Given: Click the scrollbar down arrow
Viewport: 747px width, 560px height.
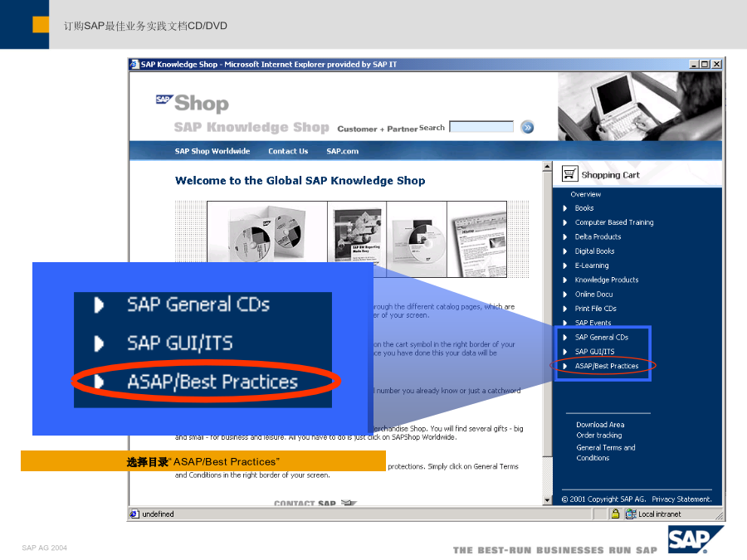Looking at the screenshot, I should pos(548,500).
